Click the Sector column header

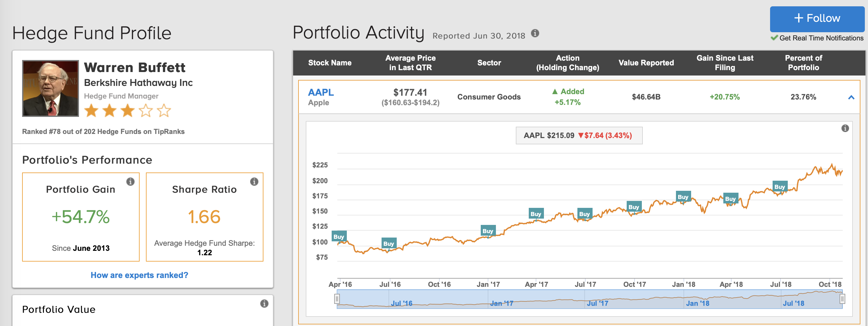coord(489,63)
